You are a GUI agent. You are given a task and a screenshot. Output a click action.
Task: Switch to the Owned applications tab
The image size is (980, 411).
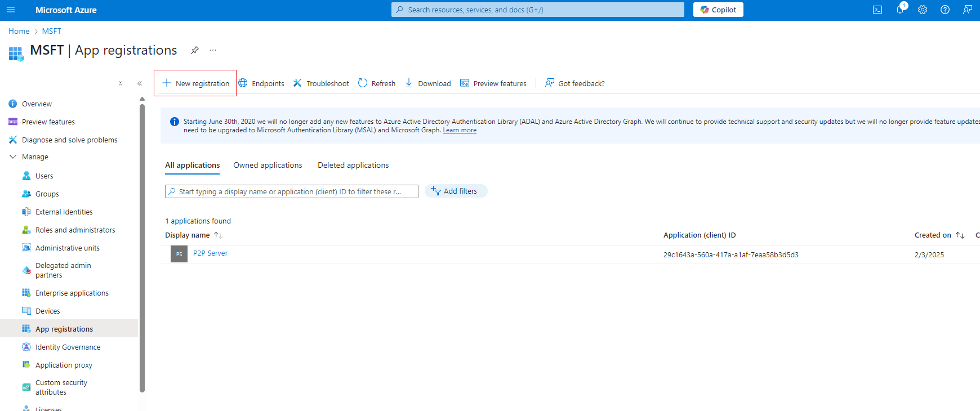pyautogui.click(x=268, y=165)
